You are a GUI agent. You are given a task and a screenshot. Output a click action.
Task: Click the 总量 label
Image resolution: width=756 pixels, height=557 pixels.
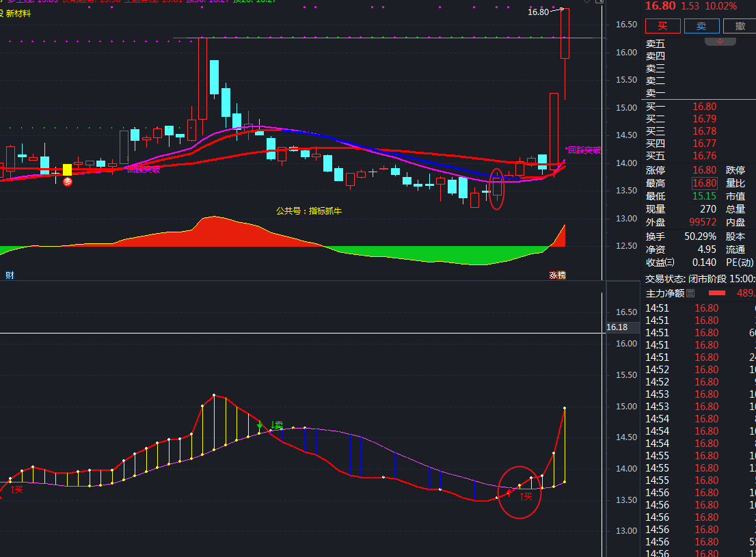(x=735, y=209)
